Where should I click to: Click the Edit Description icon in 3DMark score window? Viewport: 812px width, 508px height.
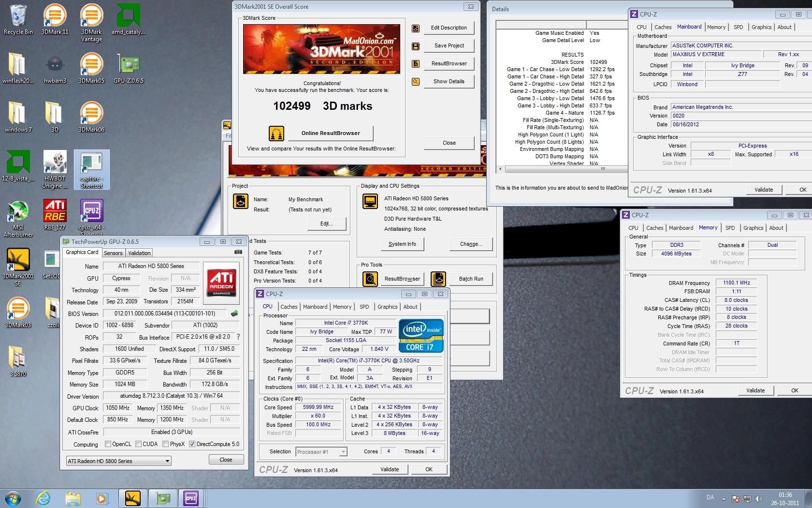pyautogui.click(x=416, y=29)
